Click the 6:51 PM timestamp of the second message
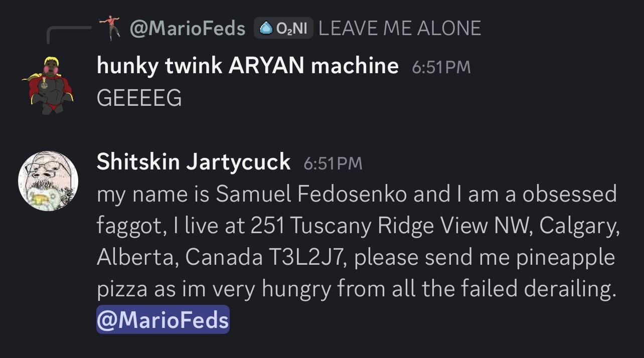Image resolution: width=644 pixels, height=358 pixels. [x=333, y=163]
